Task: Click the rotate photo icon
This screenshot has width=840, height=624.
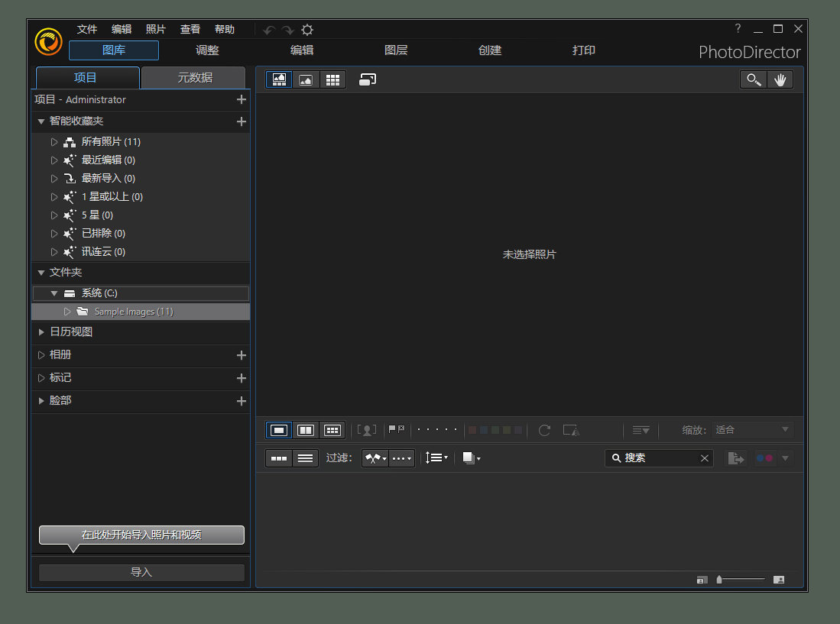Action: [x=543, y=430]
